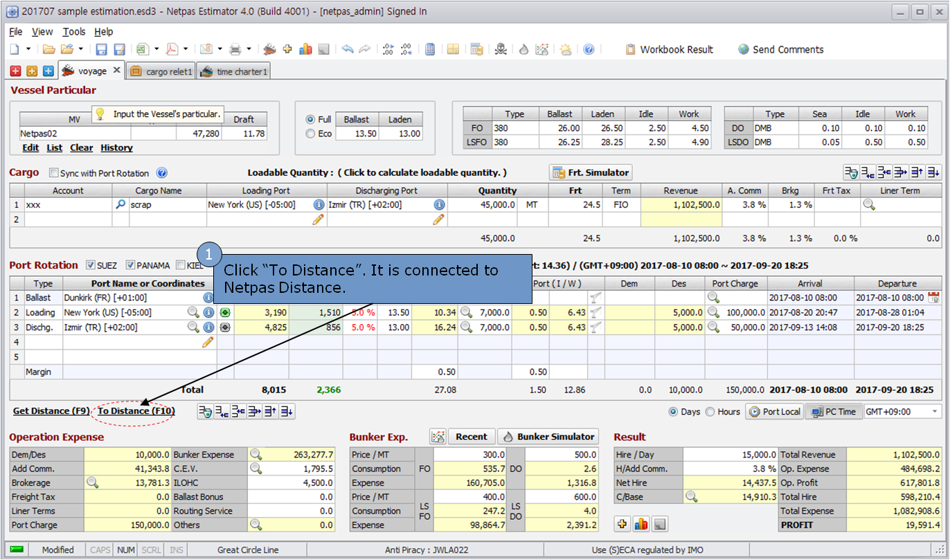Open the Help menu
Image resolution: width=950 pixels, height=560 pixels.
tap(104, 32)
